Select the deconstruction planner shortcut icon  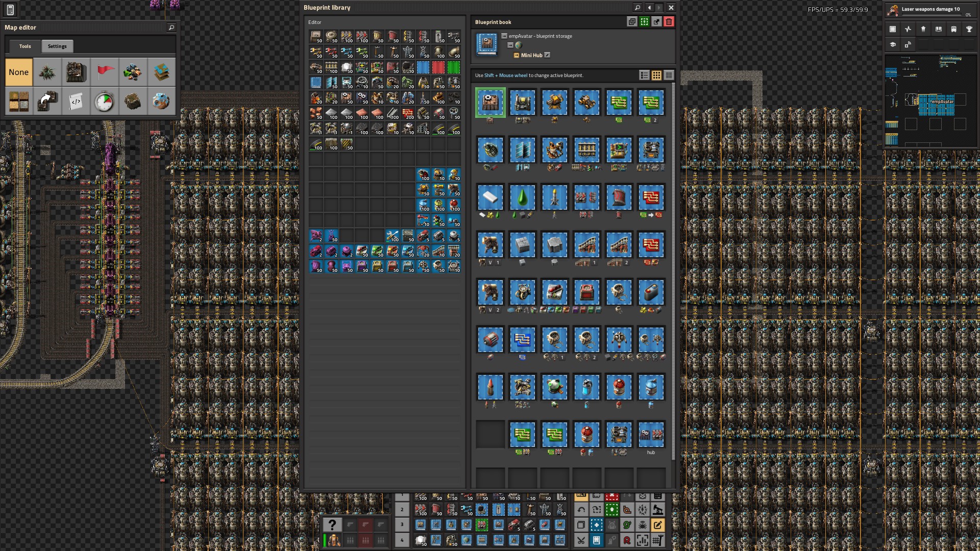(612, 496)
